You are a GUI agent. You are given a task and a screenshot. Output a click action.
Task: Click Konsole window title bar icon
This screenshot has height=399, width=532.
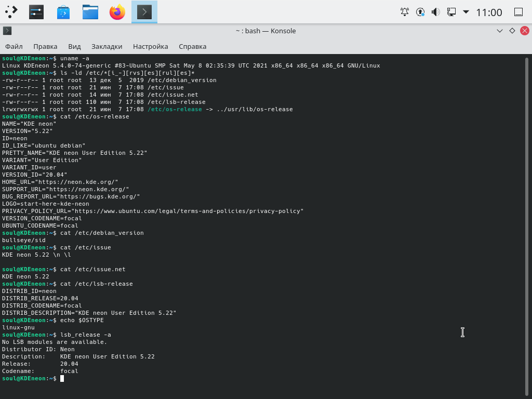coord(7,31)
